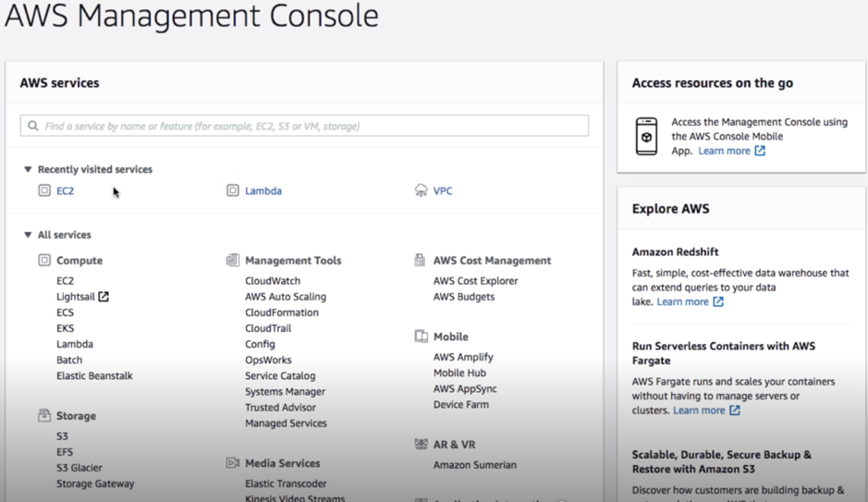Click the Storage category icon
Image resolution: width=868 pixels, height=502 pixels.
[44, 416]
